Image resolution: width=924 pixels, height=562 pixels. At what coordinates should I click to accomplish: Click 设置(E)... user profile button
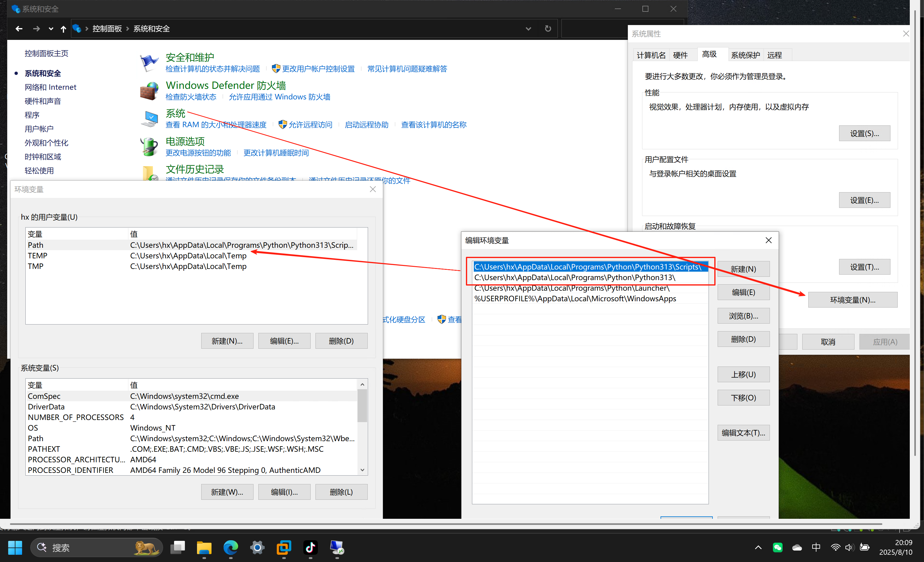click(864, 200)
